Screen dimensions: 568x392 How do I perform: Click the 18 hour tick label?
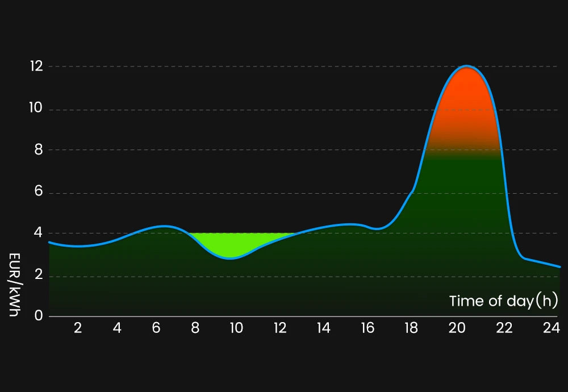(411, 328)
